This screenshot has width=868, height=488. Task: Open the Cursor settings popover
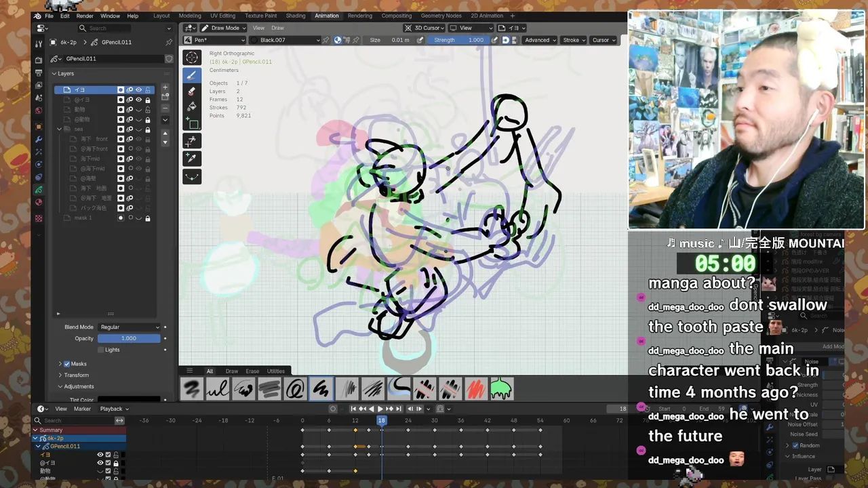(603, 40)
